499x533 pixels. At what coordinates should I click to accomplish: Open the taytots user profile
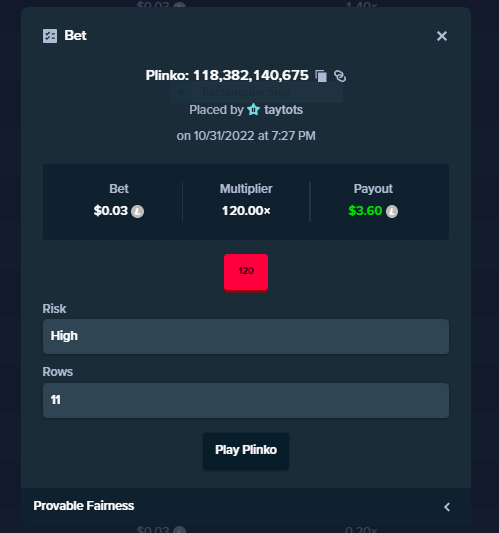[x=283, y=110]
